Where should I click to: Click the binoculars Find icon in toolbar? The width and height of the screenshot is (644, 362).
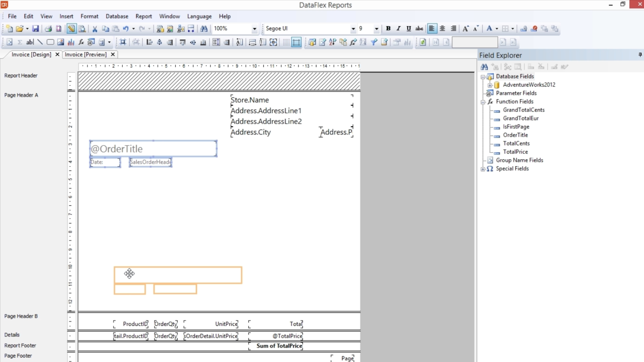pyautogui.click(x=204, y=29)
